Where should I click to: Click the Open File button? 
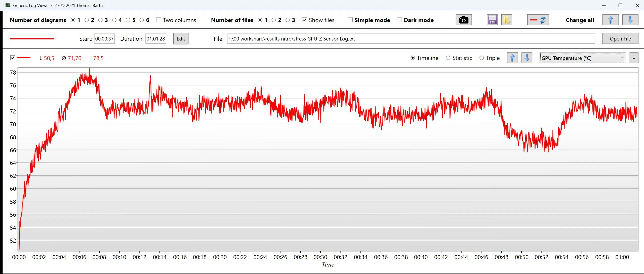click(x=620, y=39)
